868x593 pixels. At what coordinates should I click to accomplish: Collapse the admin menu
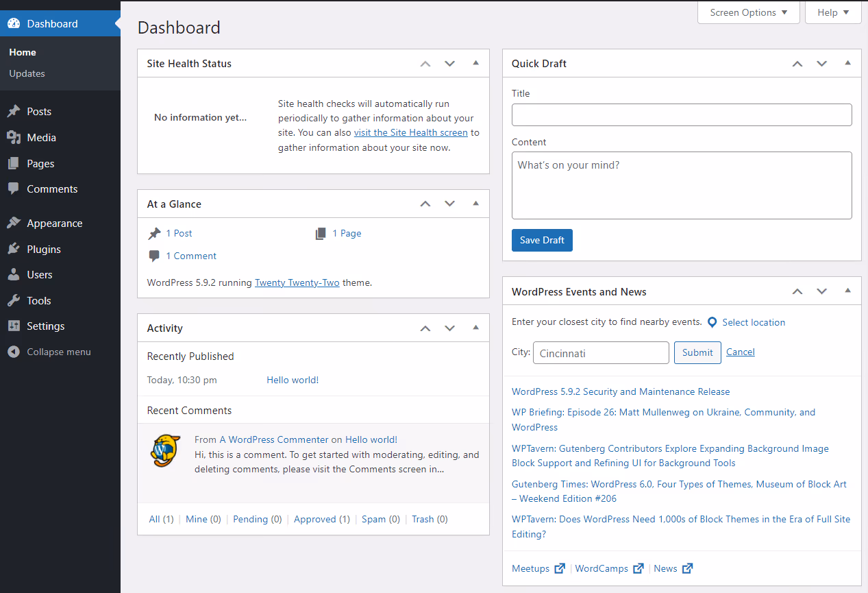48,352
